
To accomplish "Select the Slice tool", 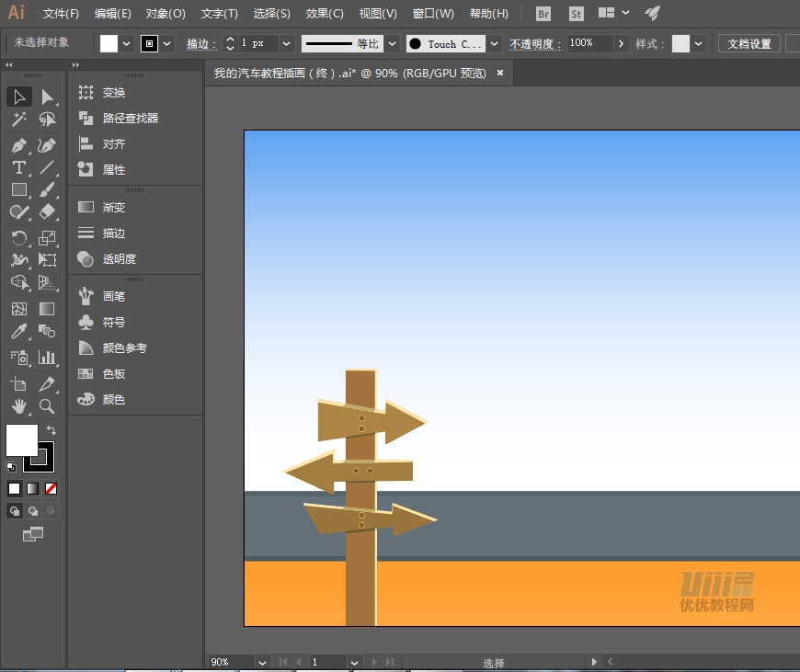I will click(47, 383).
